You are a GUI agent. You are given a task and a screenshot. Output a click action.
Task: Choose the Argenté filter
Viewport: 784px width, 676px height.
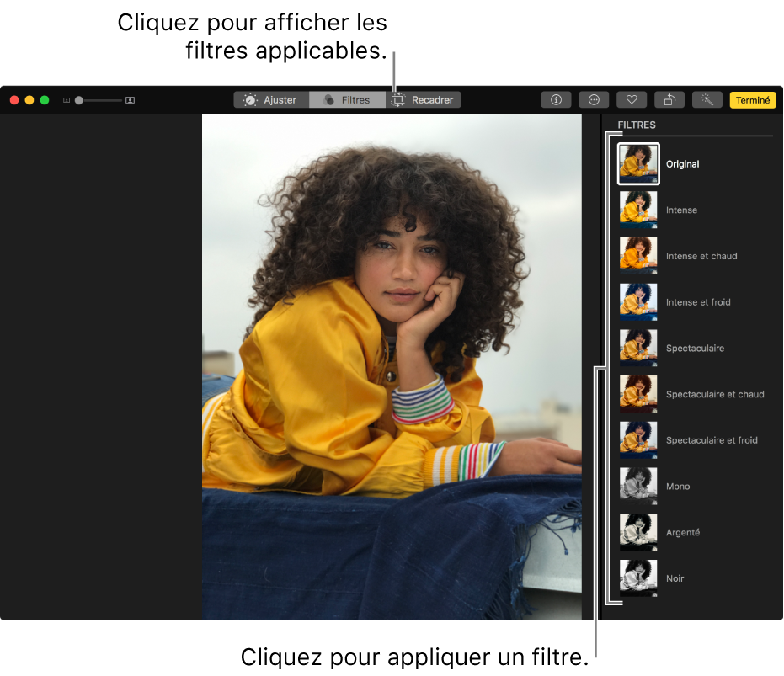(638, 532)
